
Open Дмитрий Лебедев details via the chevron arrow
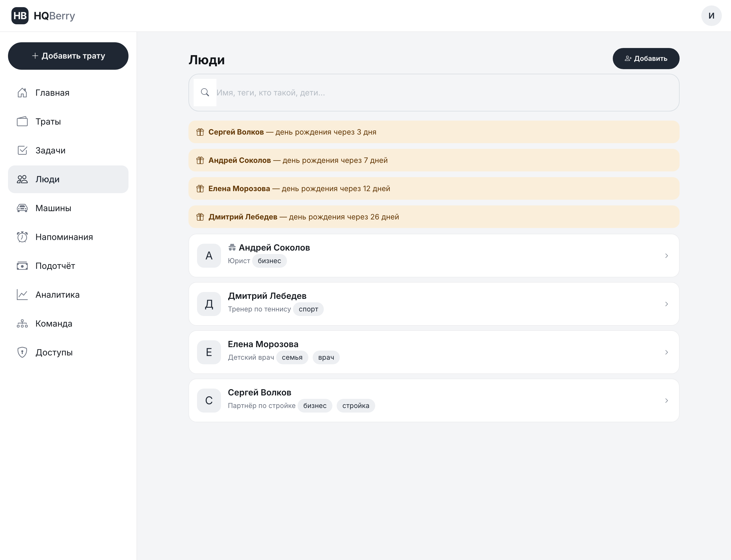[x=666, y=304]
